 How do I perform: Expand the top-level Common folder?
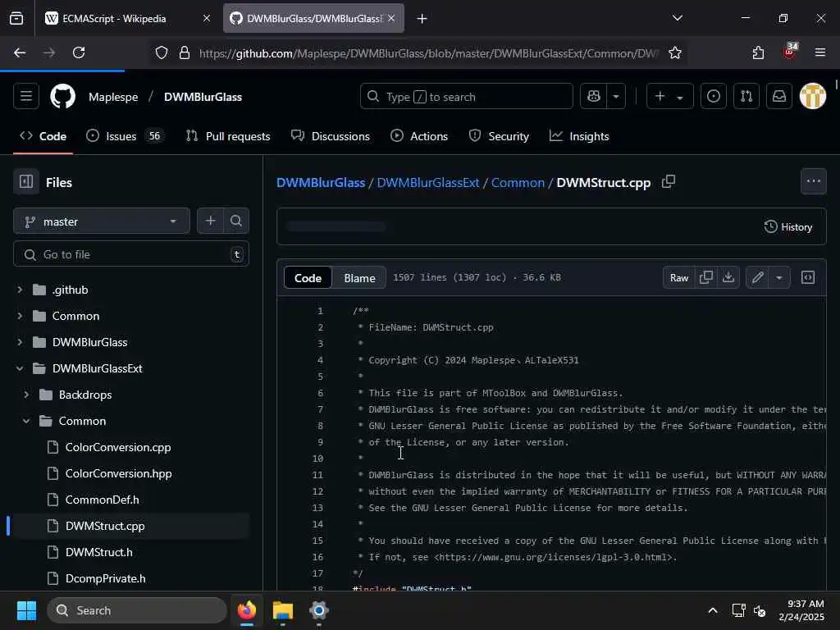pos(20,316)
